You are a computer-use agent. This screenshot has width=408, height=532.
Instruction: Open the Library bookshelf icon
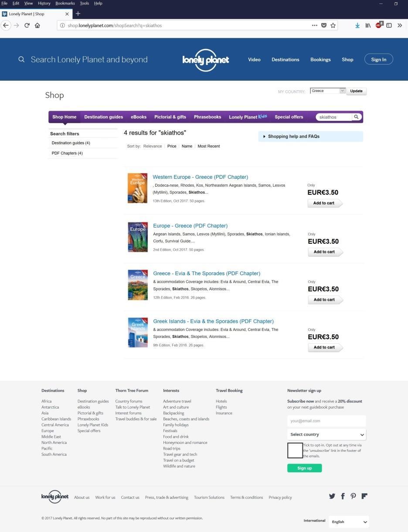pos(368,25)
